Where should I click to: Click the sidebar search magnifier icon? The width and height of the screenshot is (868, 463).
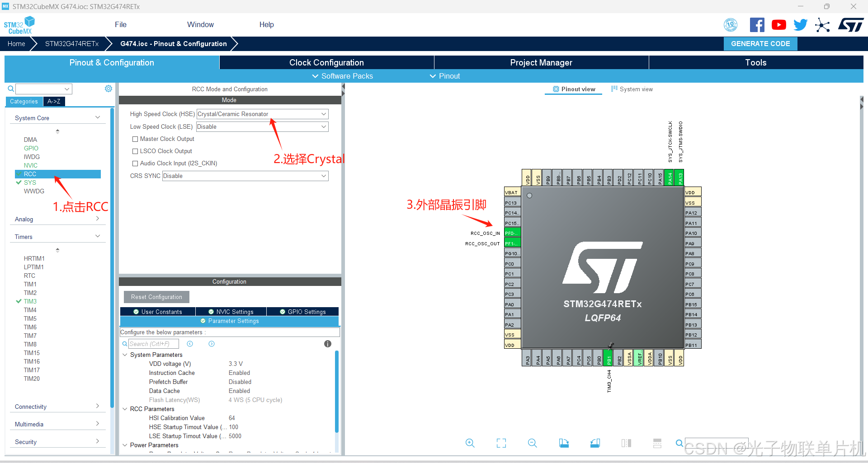(11, 89)
